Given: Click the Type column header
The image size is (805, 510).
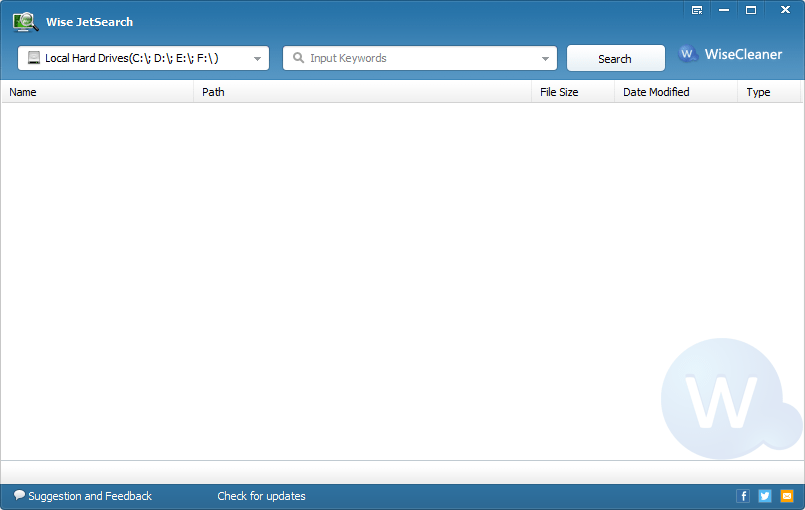Looking at the screenshot, I should [768, 92].
